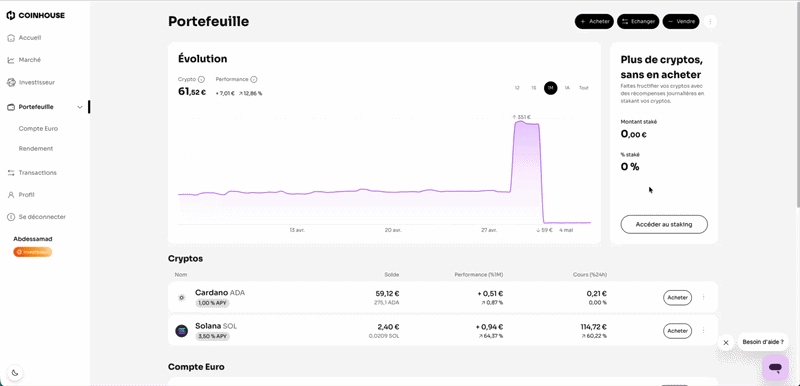
Task: Click the Cours (%24h) column header
Action: tap(590, 275)
